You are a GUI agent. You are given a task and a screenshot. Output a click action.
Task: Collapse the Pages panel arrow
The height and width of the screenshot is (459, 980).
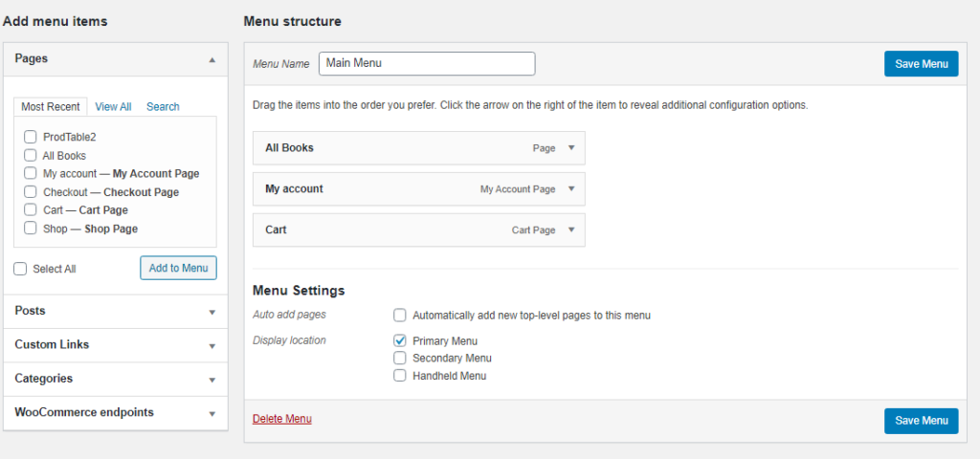point(212,60)
